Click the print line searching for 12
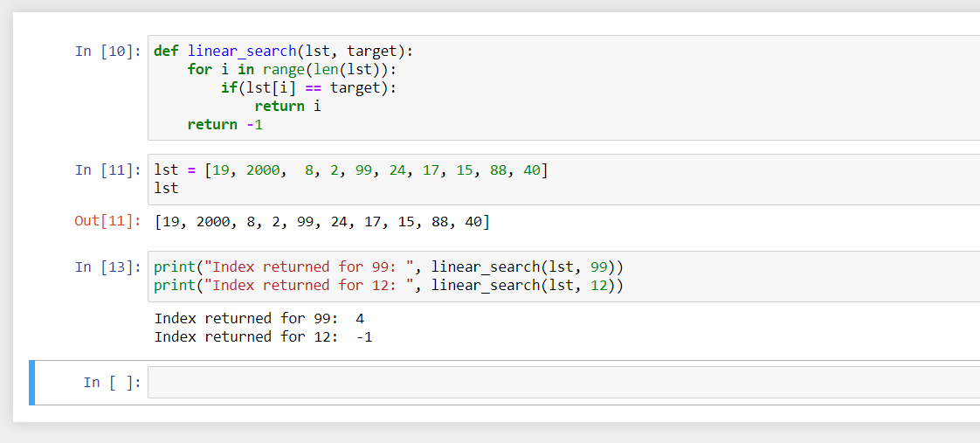The height and width of the screenshot is (443, 980). (388, 286)
